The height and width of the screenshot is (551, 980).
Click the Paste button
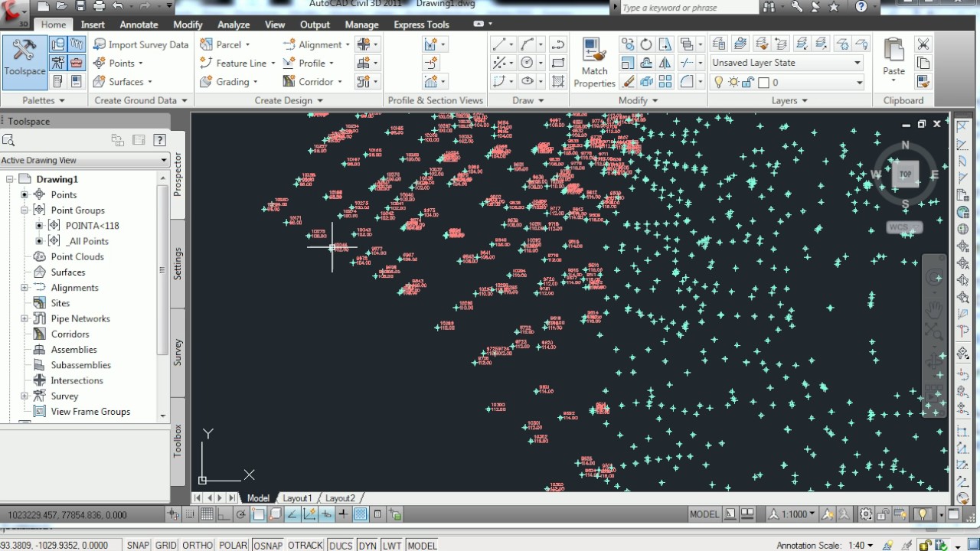point(893,58)
